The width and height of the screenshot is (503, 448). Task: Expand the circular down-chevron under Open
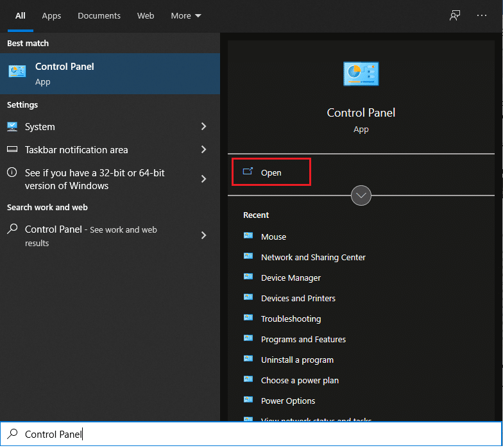click(x=361, y=195)
